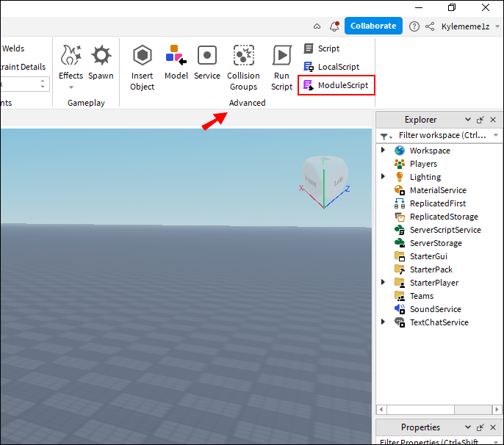Image resolution: width=504 pixels, height=445 pixels.
Task: Click the Collaborate button
Action: pyautogui.click(x=373, y=26)
